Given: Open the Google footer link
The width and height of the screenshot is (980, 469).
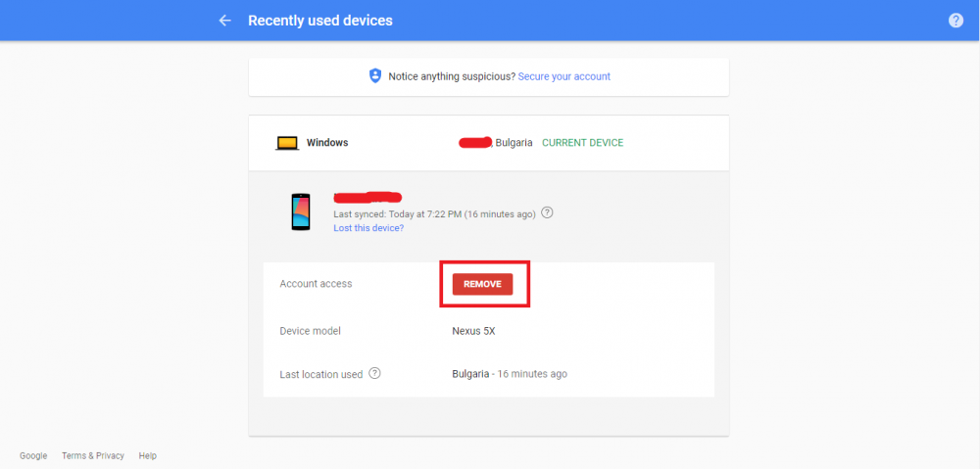Looking at the screenshot, I should click(x=33, y=456).
